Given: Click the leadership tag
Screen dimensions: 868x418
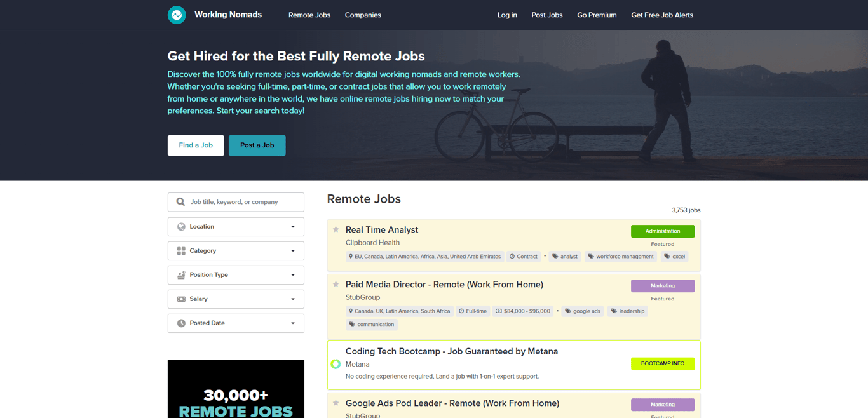Looking at the screenshot, I should click(628, 311).
